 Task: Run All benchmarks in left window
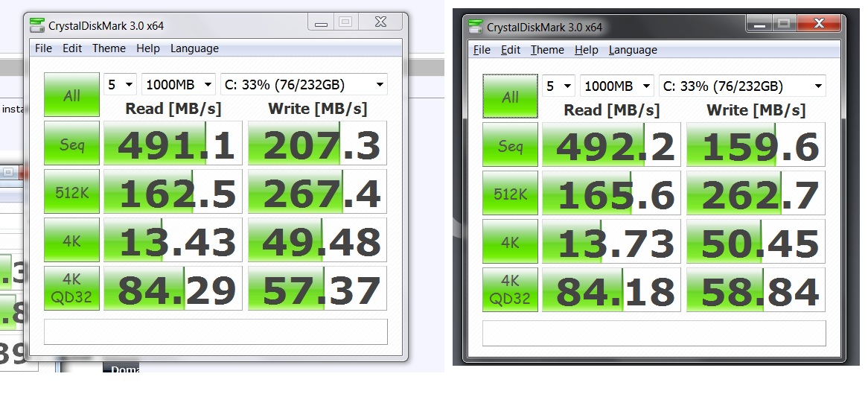72,95
